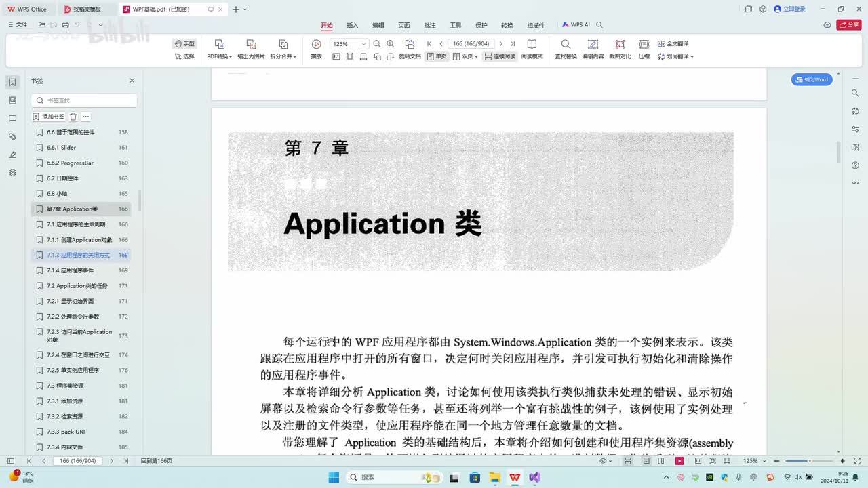Open the WPS AI button
The width and height of the screenshot is (868, 488).
pyautogui.click(x=576, y=25)
